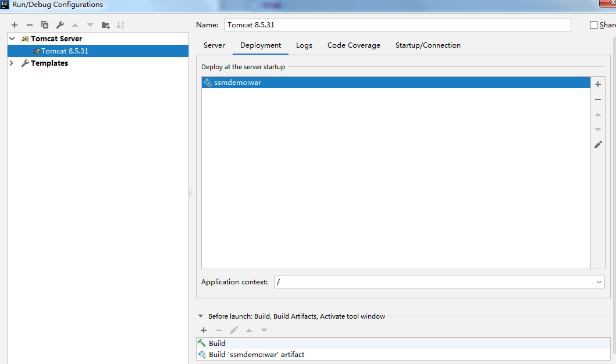Expand the Templates tree node

point(12,63)
